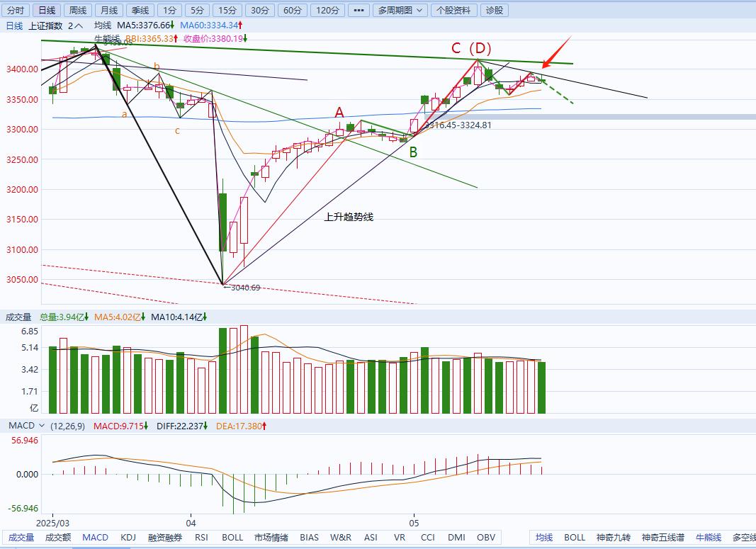
Task: Click the collapse caret next to 上证指数 2
Action: point(79,26)
